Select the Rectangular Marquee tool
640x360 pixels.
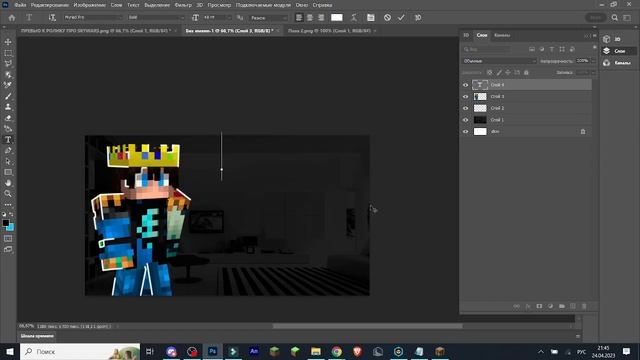point(8,53)
